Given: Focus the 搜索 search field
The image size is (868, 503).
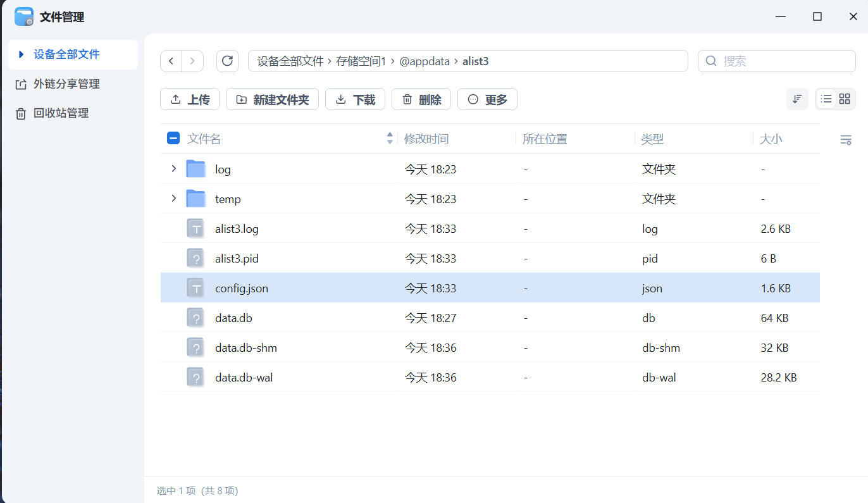Looking at the screenshot, I should click(x=778, y=61).
